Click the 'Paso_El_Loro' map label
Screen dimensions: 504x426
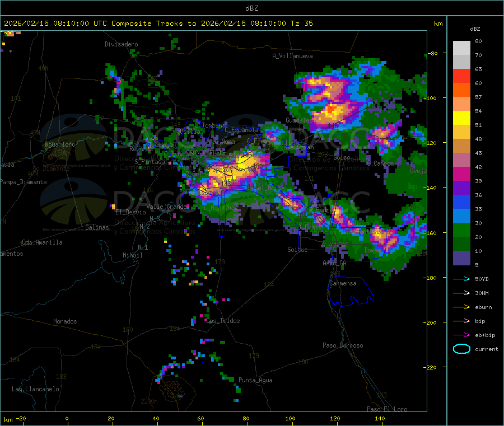click(387, 409)
